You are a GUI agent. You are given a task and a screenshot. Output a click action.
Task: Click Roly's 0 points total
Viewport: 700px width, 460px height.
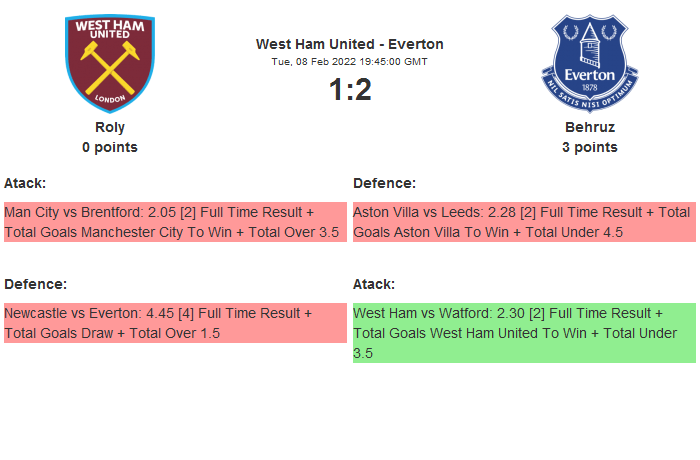[x=110, y=147]
